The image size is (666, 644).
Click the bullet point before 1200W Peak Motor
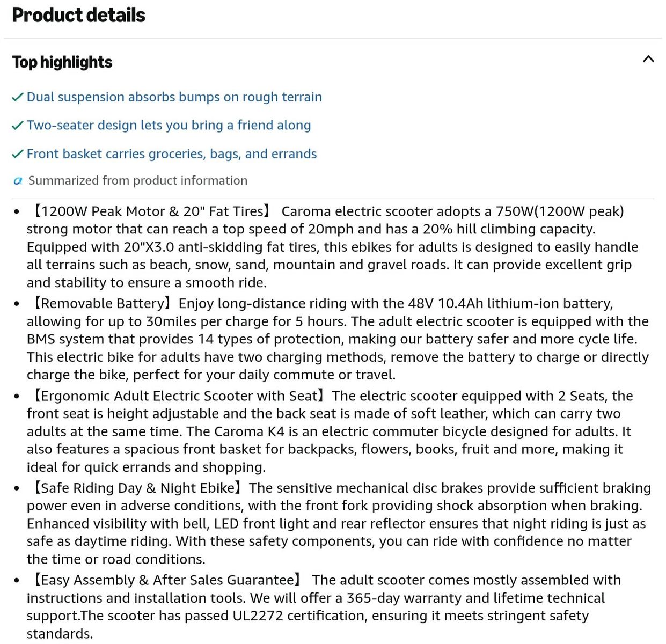[17, 212]
